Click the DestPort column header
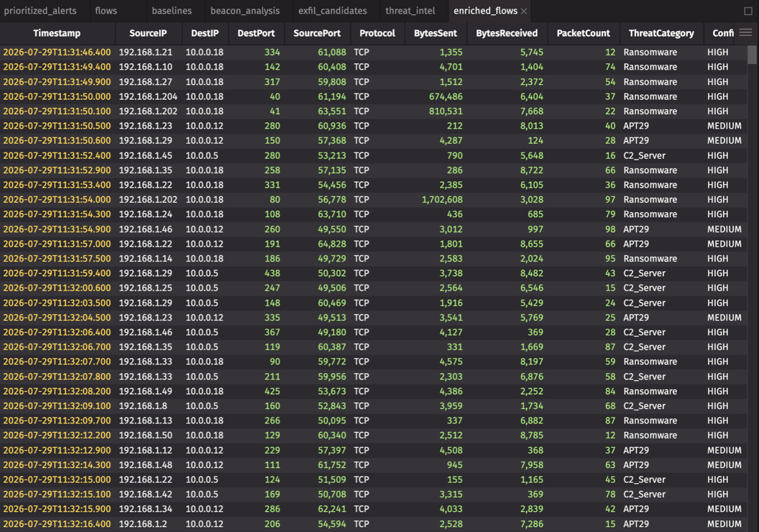 [256, 33]
